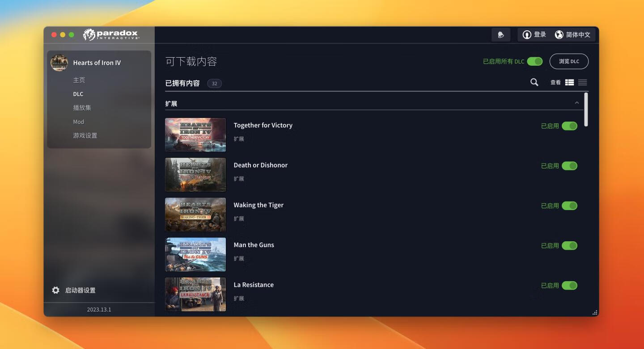This screenshot has height=349, width=644.
Task: Click the Man the Guns title
Action: pyautogui.click(x=254, y=245)
